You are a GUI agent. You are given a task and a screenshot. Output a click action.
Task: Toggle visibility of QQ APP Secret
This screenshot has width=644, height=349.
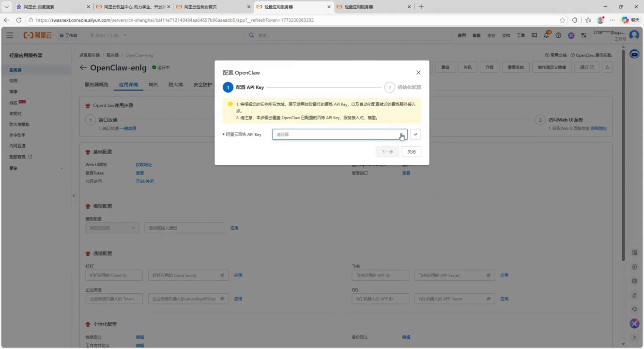[x=489, y=299]
